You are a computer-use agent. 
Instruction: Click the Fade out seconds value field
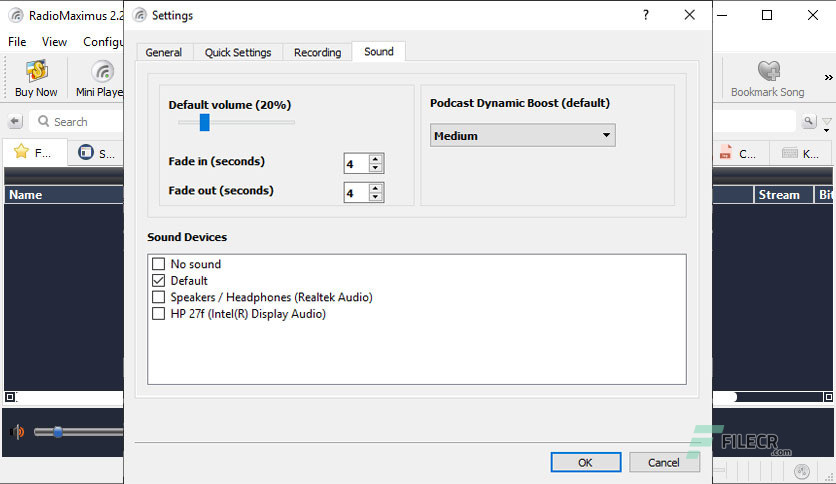tap(357, 193)
